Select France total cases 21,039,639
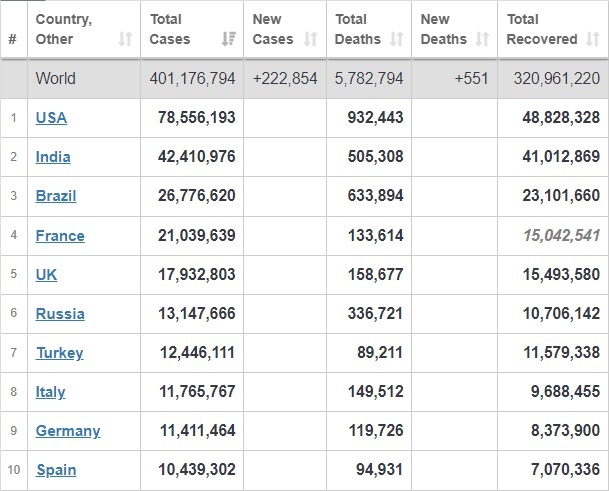 click(197, 235)
